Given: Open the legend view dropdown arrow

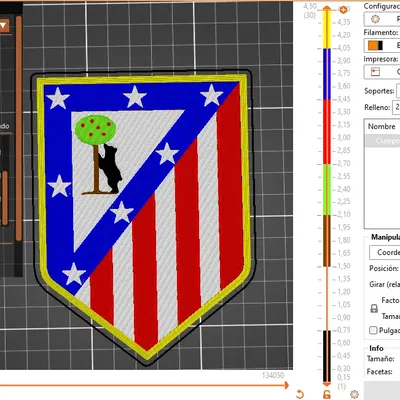Looking at the screenshot, I should pyautogui.click(x=4, y=26).
